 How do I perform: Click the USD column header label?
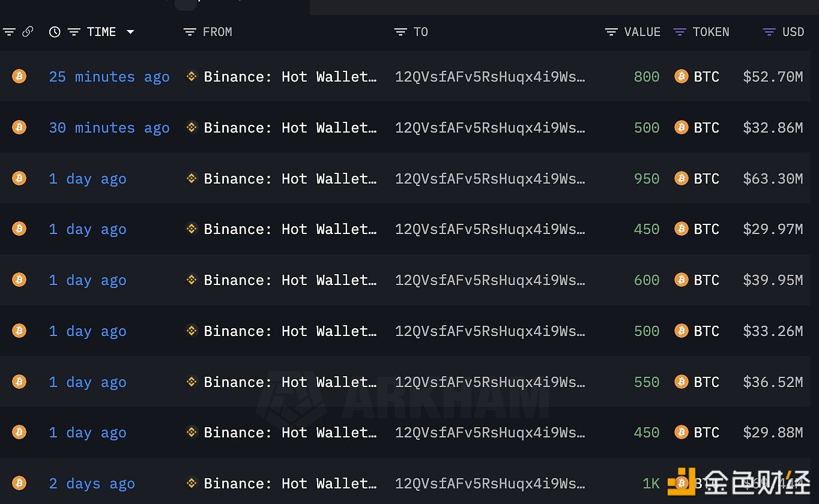[793, 32]
